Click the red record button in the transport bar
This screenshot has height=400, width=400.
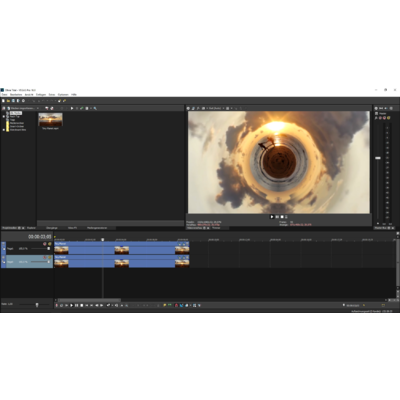pos(57,305)
